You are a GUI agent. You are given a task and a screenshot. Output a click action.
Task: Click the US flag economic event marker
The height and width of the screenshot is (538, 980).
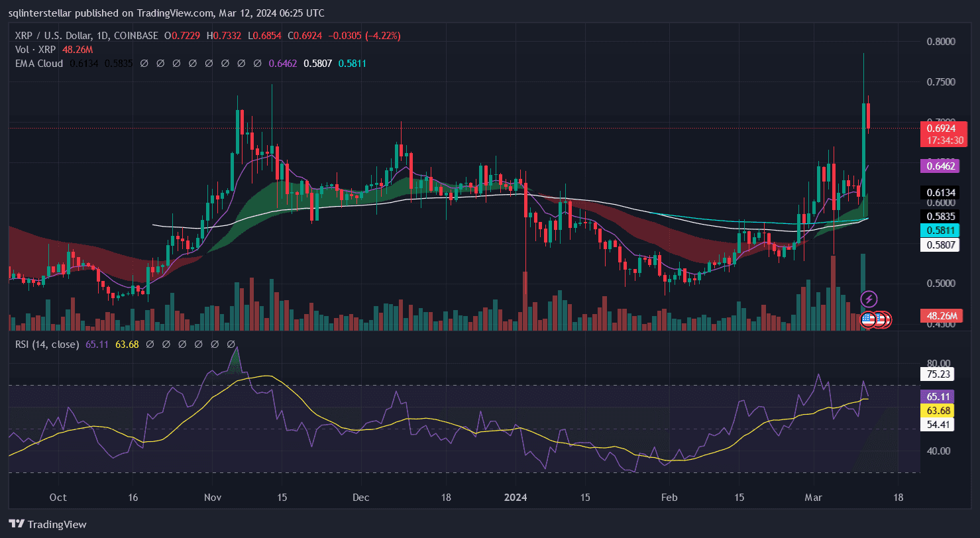tap(869, 320)
